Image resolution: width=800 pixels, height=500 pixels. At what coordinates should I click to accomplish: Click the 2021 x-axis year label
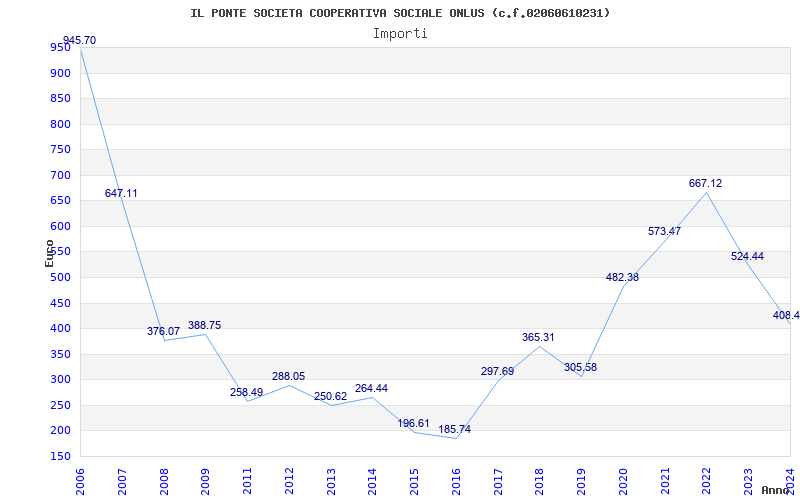coord(665,482)
